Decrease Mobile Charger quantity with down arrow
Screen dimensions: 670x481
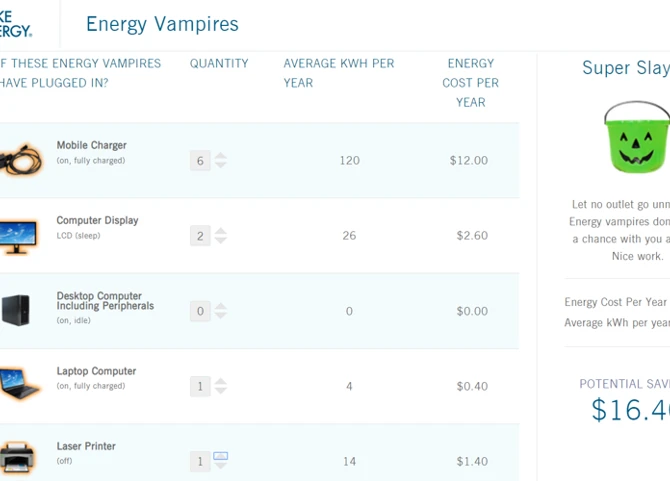tap(221, 165)
